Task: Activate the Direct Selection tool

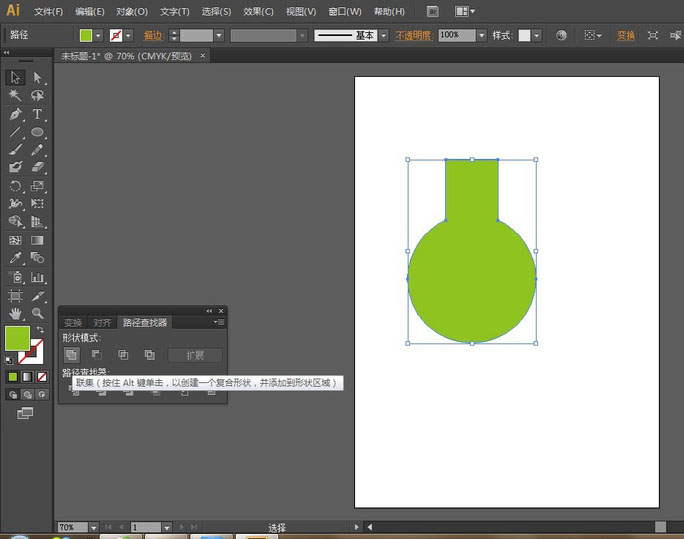Action: pyautogui.click(x=38, y=77)
